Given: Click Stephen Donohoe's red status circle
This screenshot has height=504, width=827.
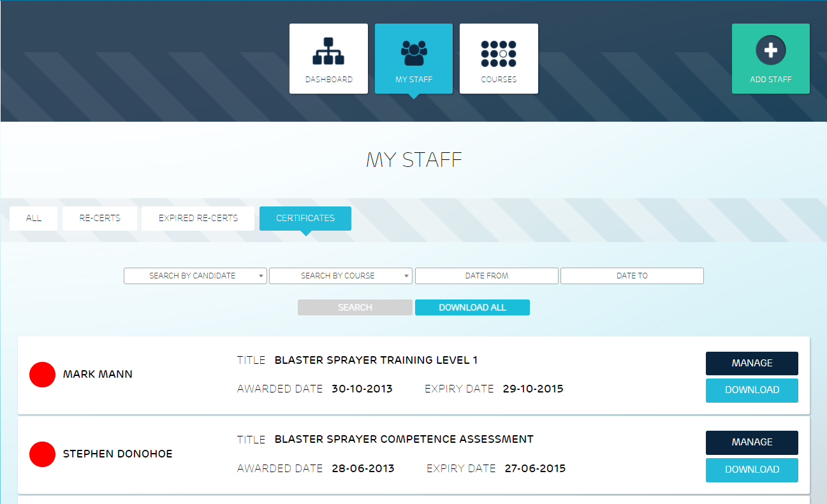Looking at the screenshot, I should 43,454.
